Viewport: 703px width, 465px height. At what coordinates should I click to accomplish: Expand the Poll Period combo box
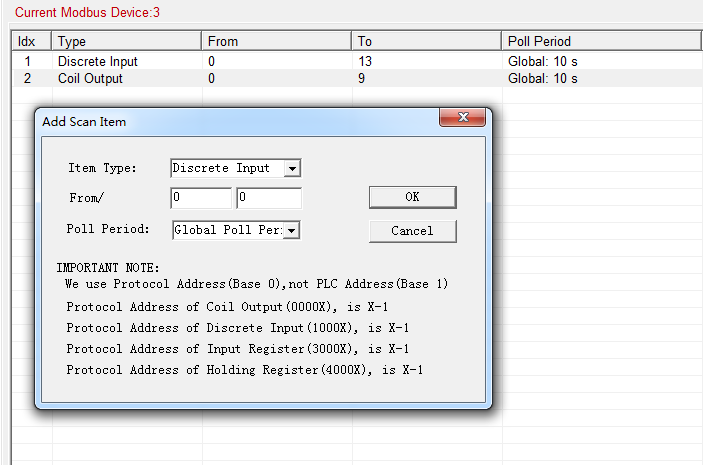292,230
